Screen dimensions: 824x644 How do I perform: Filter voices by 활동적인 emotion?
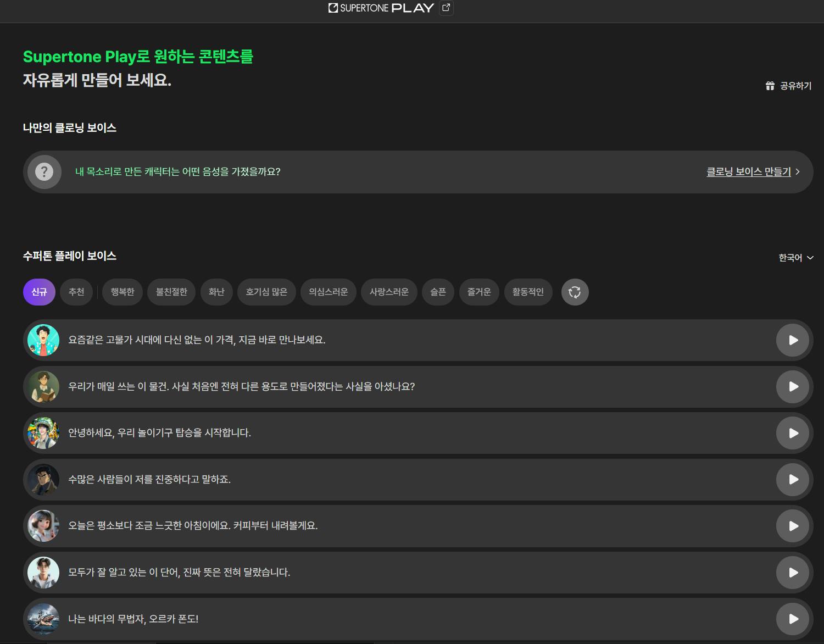pos(528,292)
